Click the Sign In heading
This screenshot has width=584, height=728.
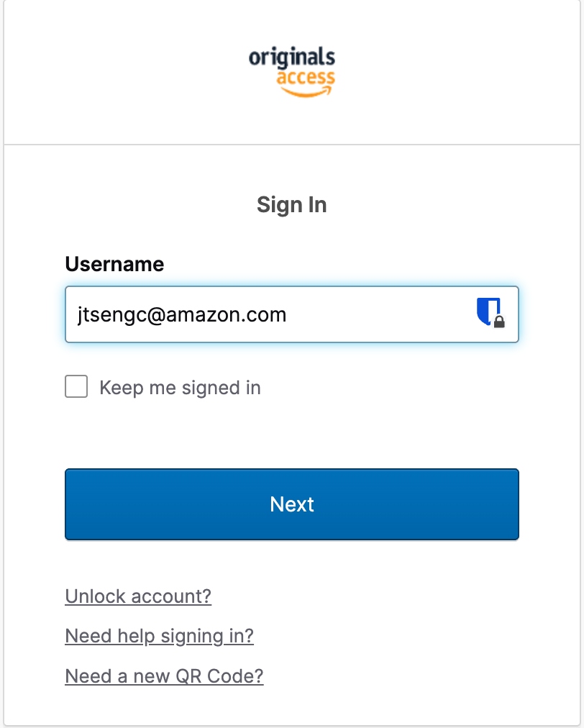tap(292, 204)
